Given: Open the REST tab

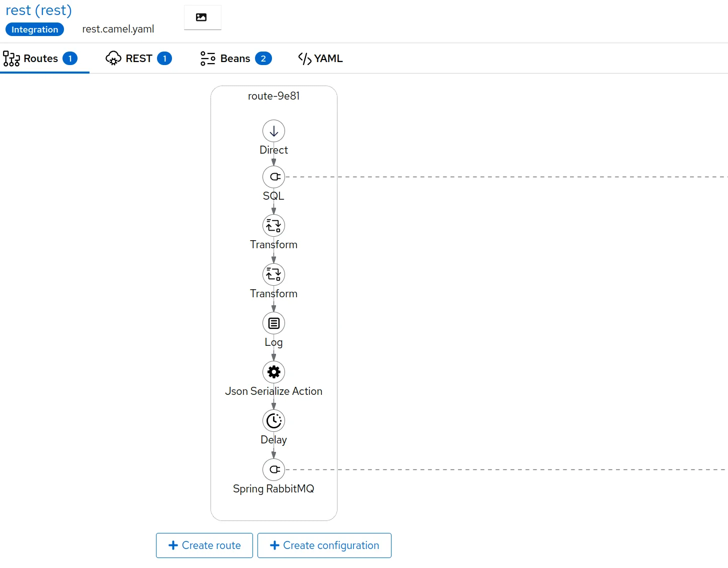Looking at the screenshot, I should click(138, 59).
